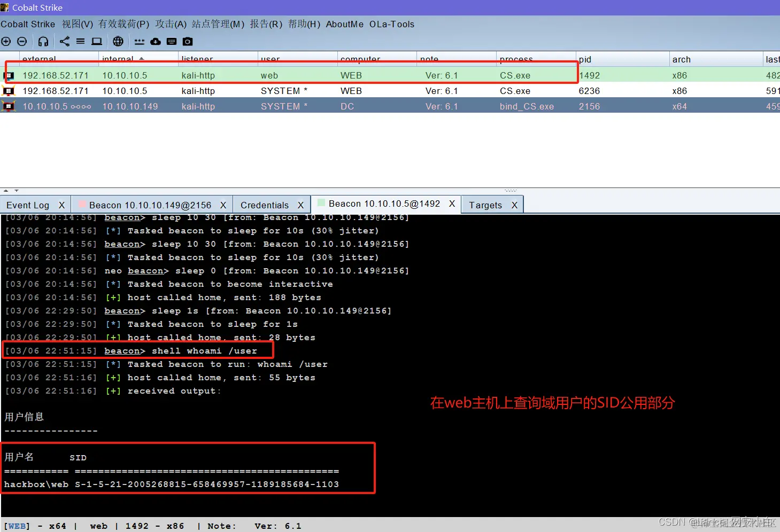Screen dimensions: 780x532
Task: Sort sessions by the listener column
Action: [x=218, y=59]
